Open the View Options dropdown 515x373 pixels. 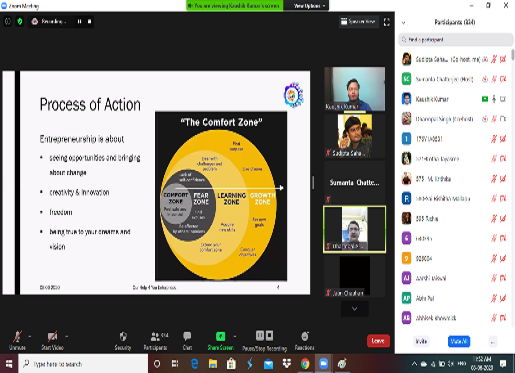[x=309, y=6]
